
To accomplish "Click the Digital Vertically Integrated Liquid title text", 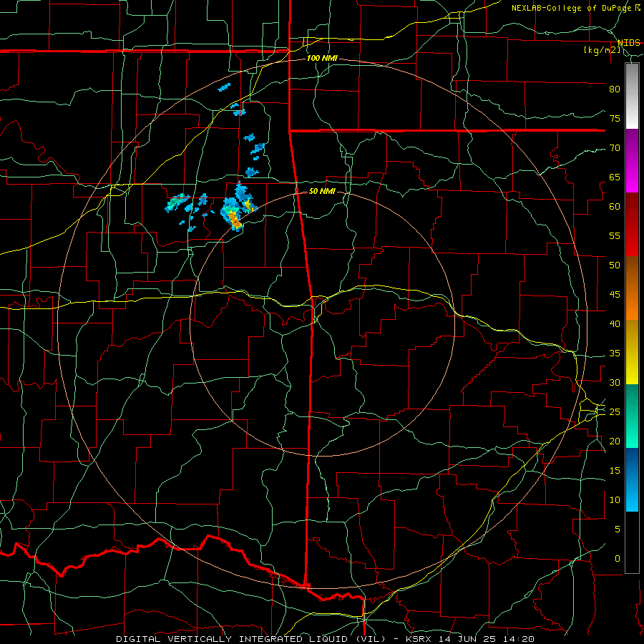I will 250,639.
